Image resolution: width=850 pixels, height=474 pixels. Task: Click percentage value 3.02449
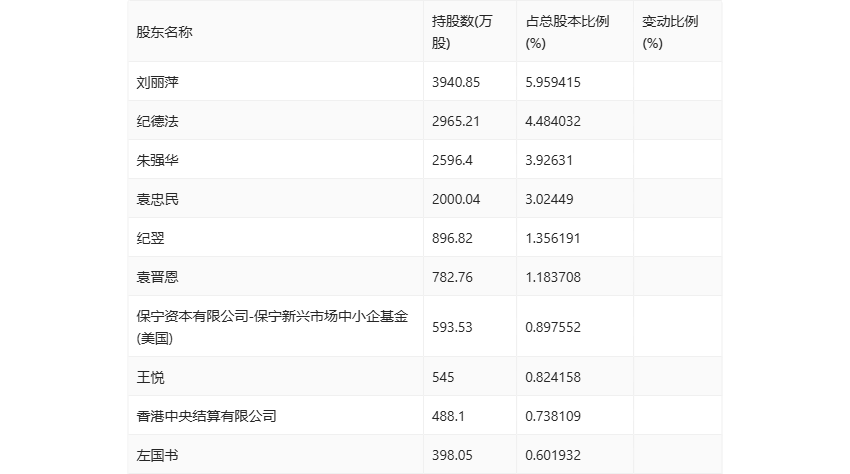[549, 199]
